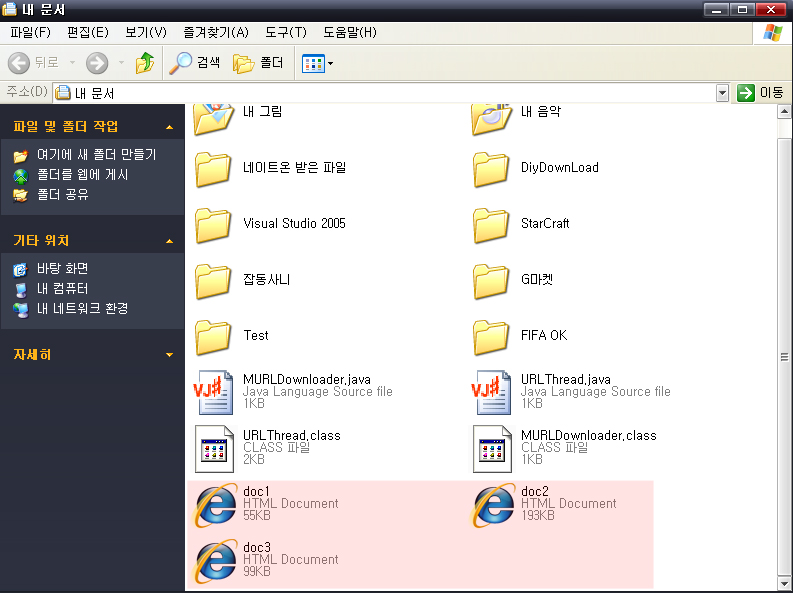Click the vertical scrollbar thumb
Screen dimensions: 793x593
784,357
